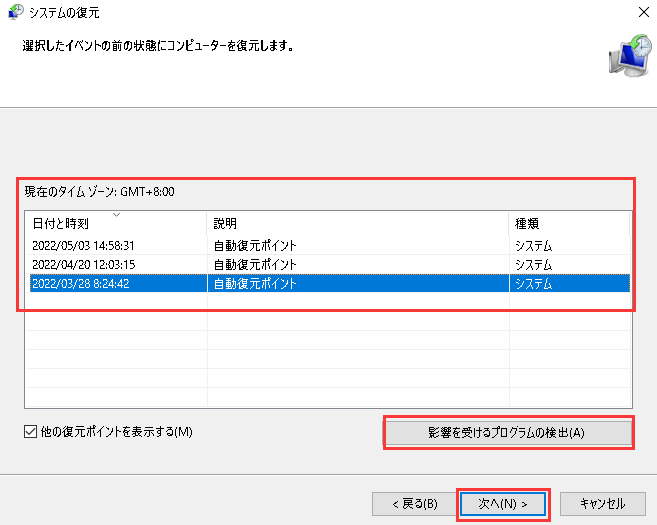Viewport: 657px width, 525px height.
Task: Proceed with the 次へ(N) button
Action: tap(503, 504)
